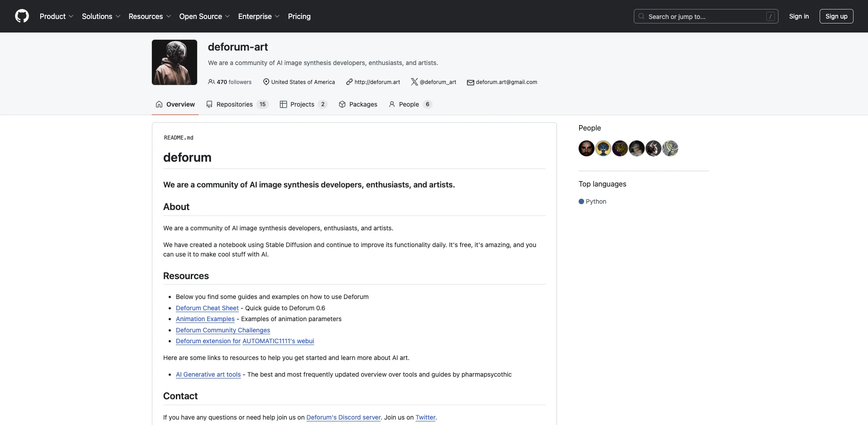This screenshot has width=868, height=425.
Task: Click the Packages box icon
Action: point(342,104)
